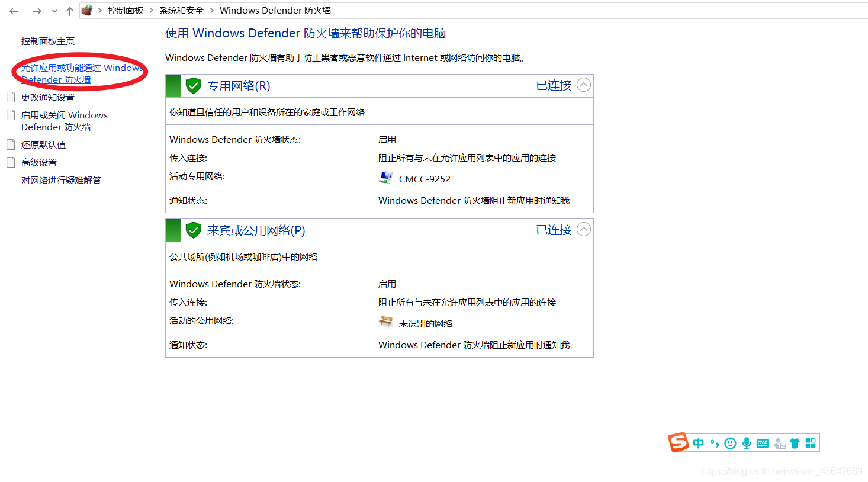Toggle Chinese input mode 中 on IME bar
This screenshot has height=482, width=868.
pyautogui.click(x=699, y=444)
